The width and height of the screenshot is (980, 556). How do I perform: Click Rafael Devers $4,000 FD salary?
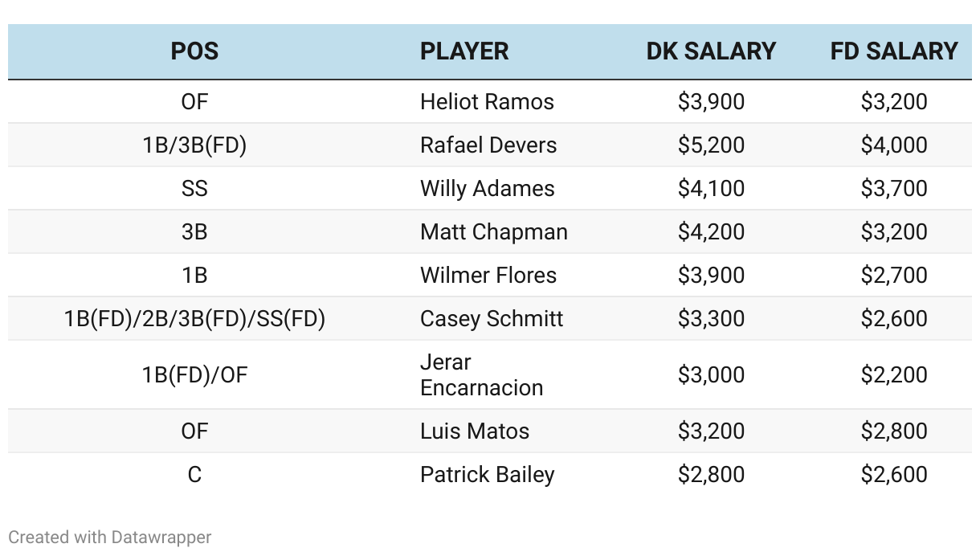coord(894,145)
